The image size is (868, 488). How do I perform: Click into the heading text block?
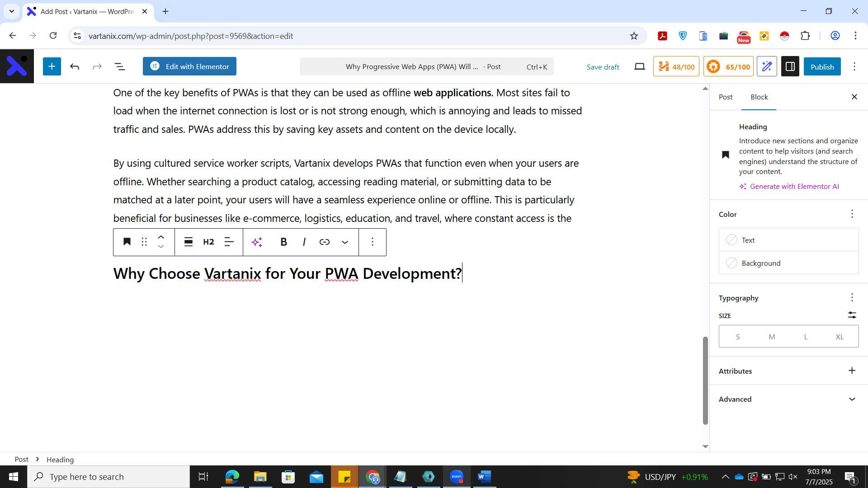coord(288,273)
